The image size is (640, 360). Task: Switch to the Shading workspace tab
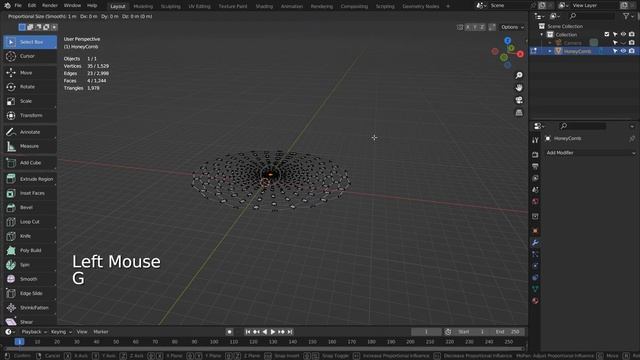[x=264, y=6]
